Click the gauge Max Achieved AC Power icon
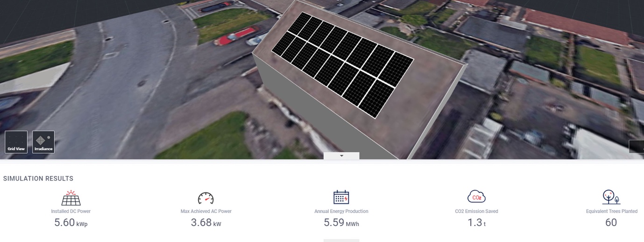Viewport: 644px width, 242px height. (206, 198)
